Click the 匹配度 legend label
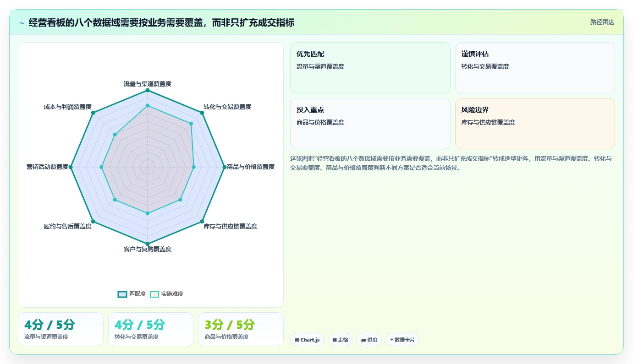 (x=138, y=294)
